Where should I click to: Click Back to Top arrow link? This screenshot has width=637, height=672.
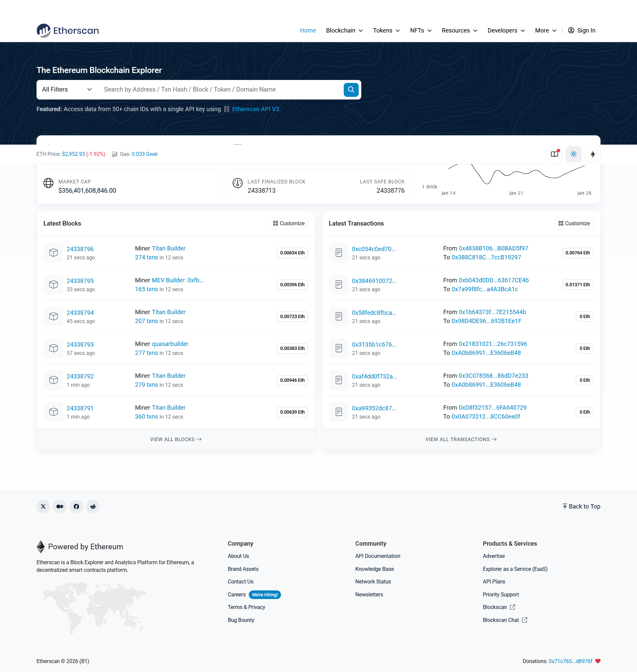click(581, 506)
